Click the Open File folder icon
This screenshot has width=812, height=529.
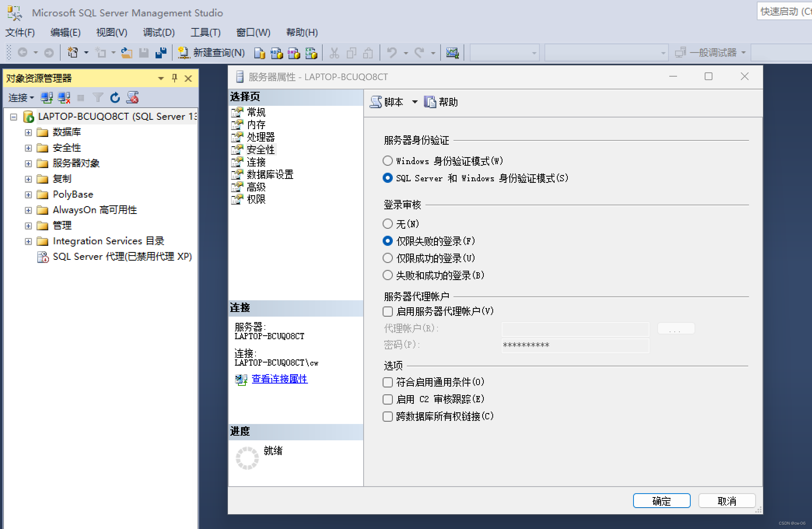coord(126,53)
